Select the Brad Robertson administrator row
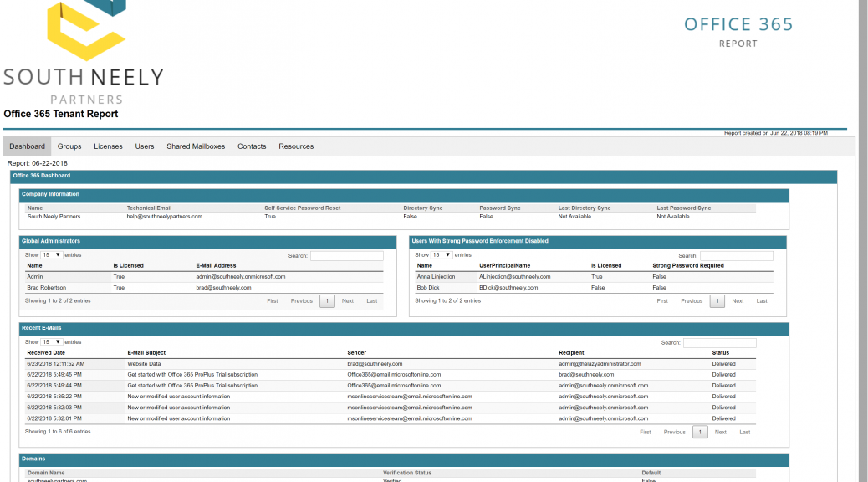Image resolution: width=868 pixels, height=482 pixels. click(204, 288)
